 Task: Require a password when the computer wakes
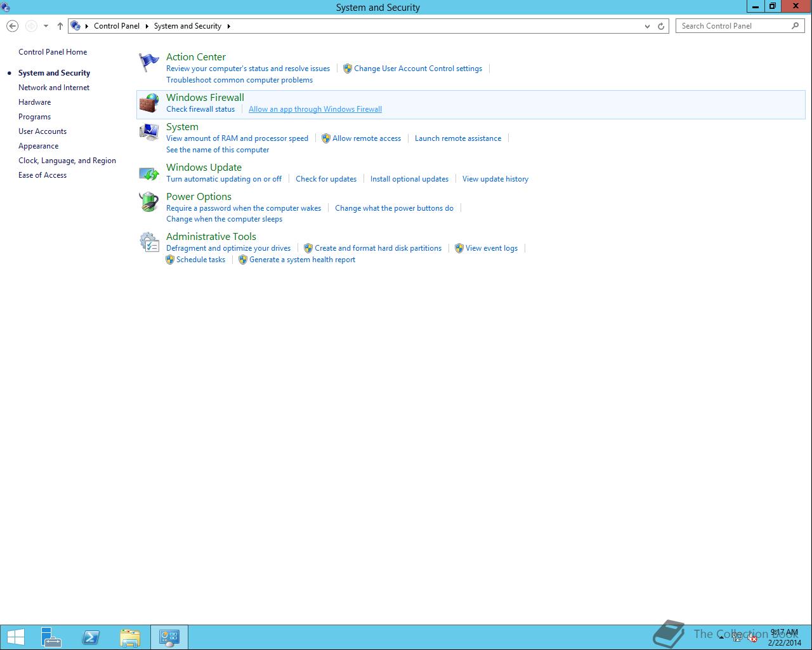coord(244,208)
